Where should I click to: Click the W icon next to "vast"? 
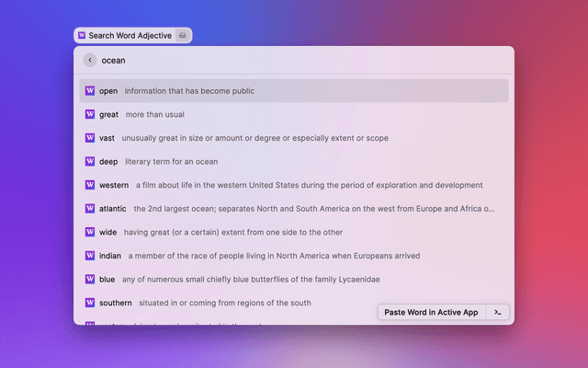[90, 138]
